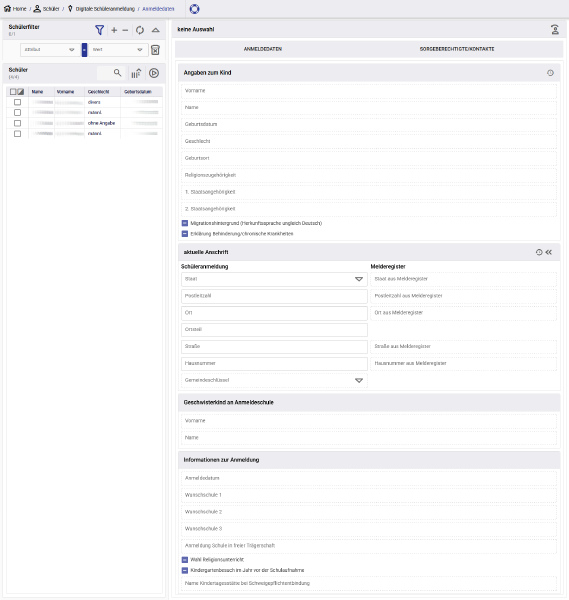
Task: Click the search magnifier in the Schüler panel
Action: coord(117,73)
